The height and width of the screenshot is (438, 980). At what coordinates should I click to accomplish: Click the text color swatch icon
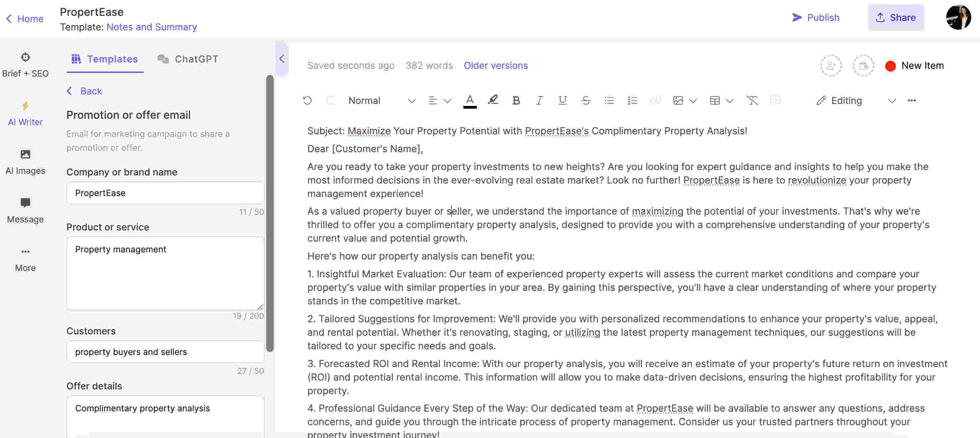pyautogui.click(x=470, y=101)
